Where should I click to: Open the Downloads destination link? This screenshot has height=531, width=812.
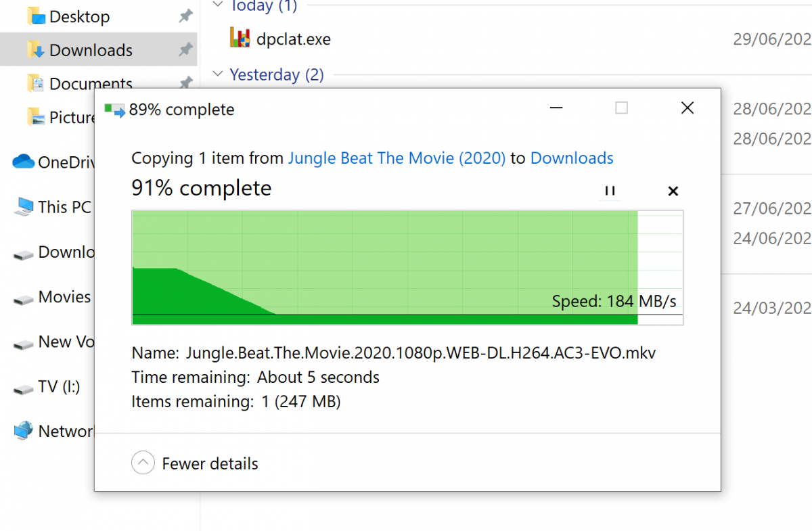coord(572,158)
